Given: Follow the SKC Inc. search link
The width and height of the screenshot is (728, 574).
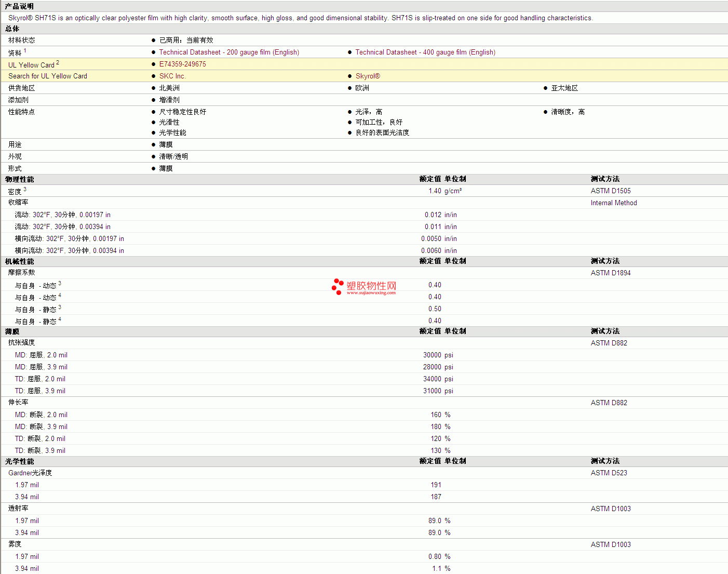Looking at the screenshot, I should point(172,76).
